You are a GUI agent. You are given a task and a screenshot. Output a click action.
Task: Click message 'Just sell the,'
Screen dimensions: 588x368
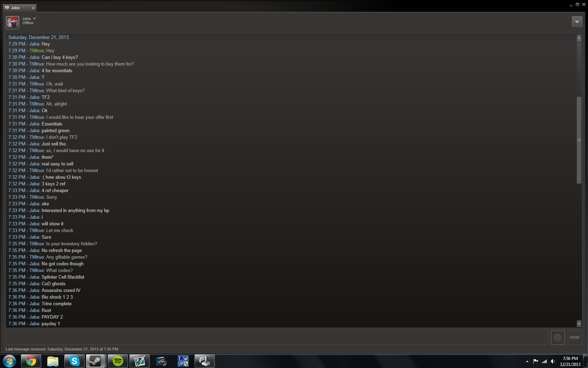54,144
